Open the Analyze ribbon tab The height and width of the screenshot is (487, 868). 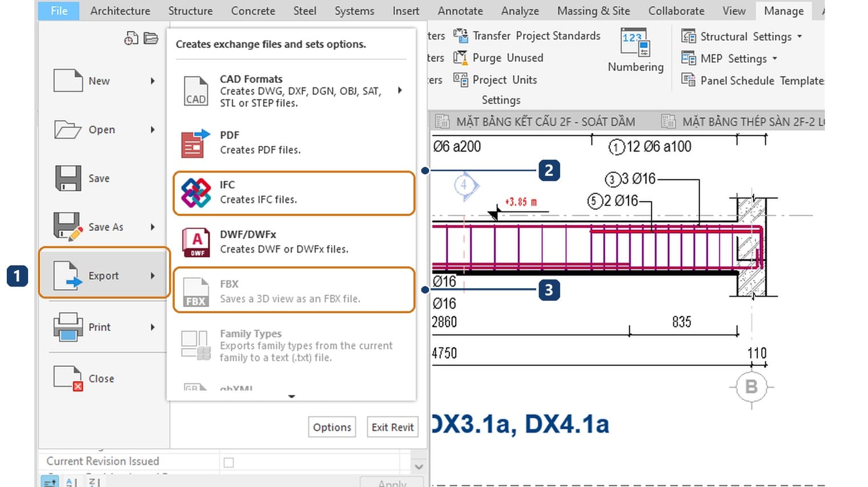coord(520,11)
